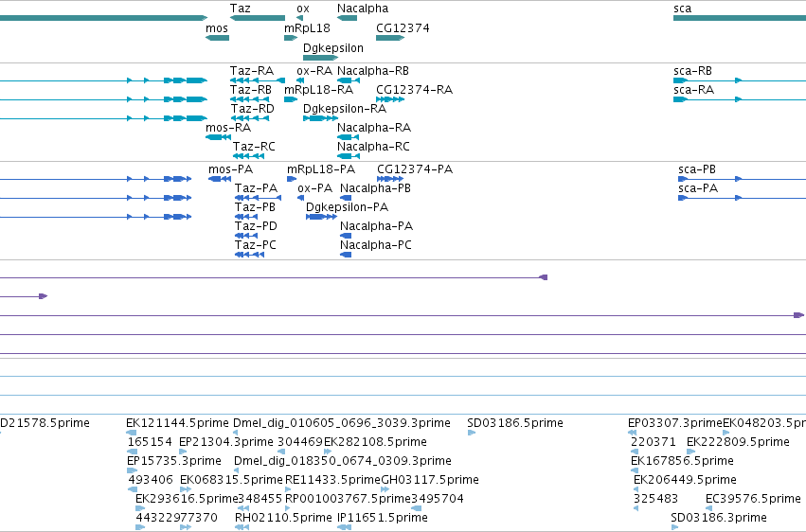
Task: Select the EK293616.5prime EST label
Action: click(x=188, y=499)
